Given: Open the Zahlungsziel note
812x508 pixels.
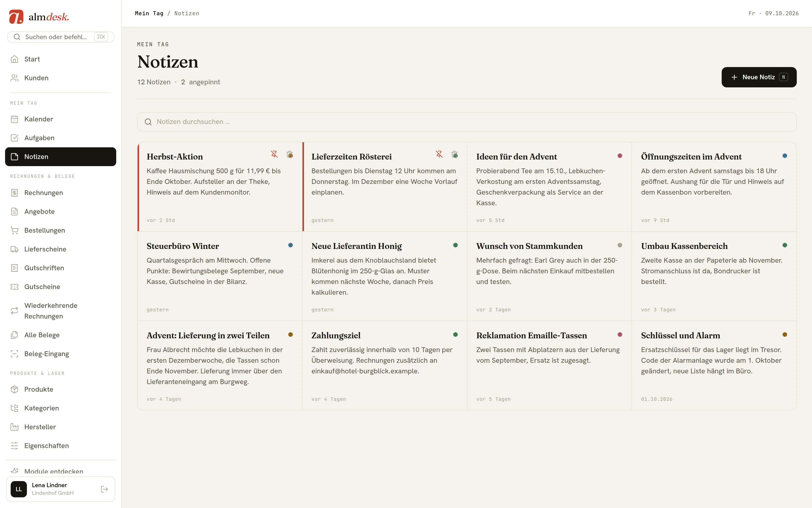Looking at the screenshot, I should [x=384, y=365].
